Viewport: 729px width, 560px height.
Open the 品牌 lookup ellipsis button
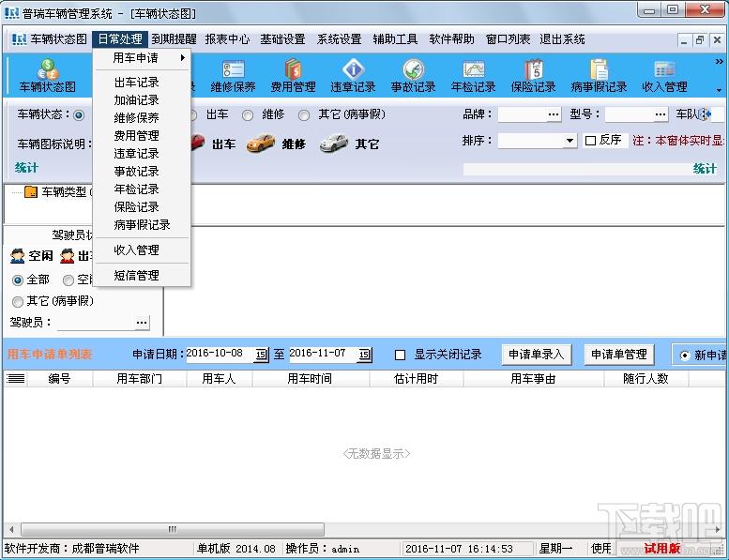tap(554, 114)
